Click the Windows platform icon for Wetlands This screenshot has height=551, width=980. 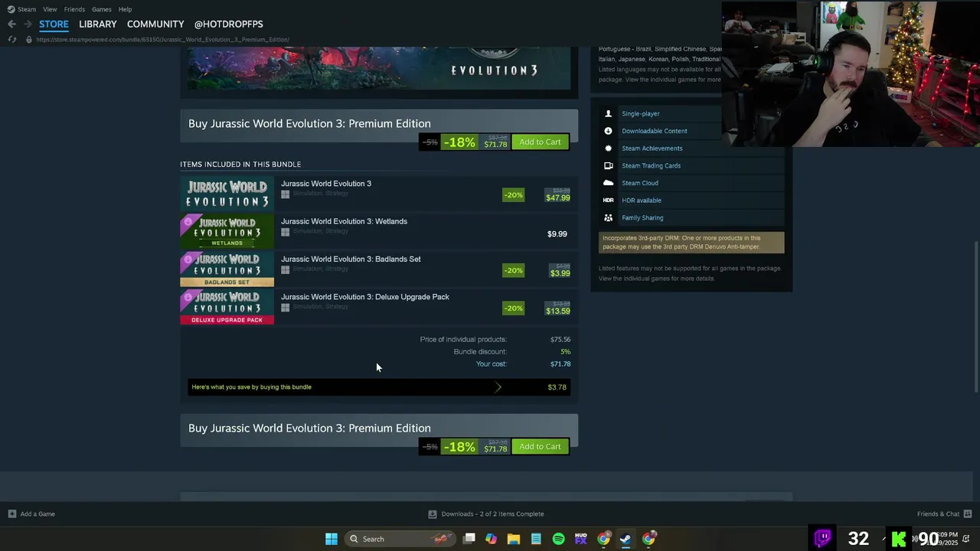tap(285, 232)
